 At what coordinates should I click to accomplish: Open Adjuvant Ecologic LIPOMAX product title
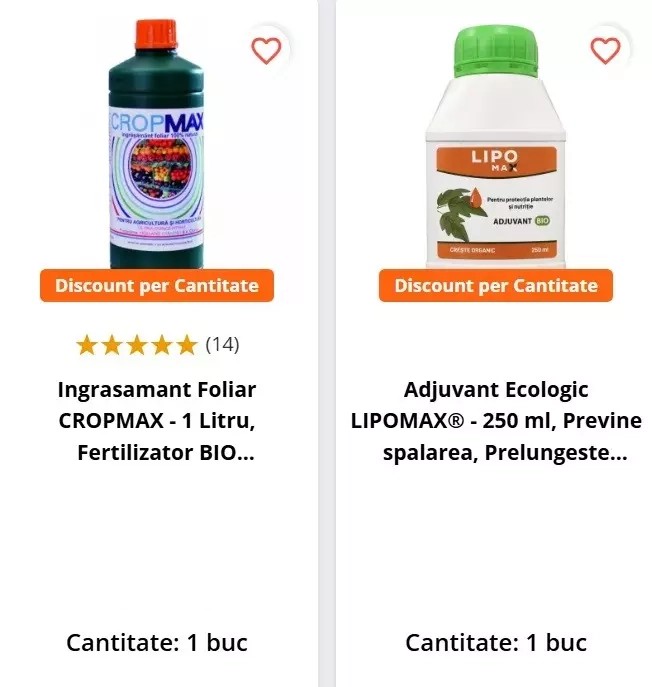click(496, 421)
